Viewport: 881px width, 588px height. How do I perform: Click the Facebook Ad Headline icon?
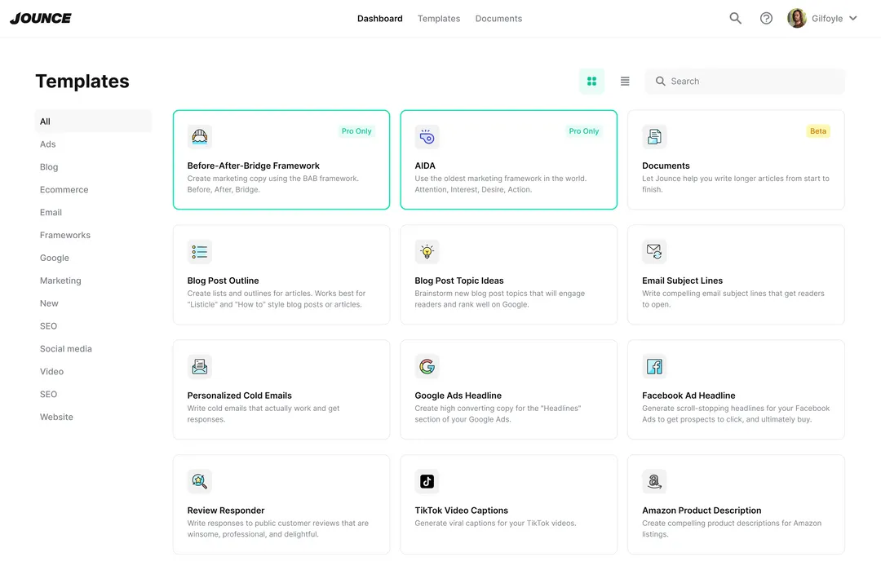coord(654,366)
